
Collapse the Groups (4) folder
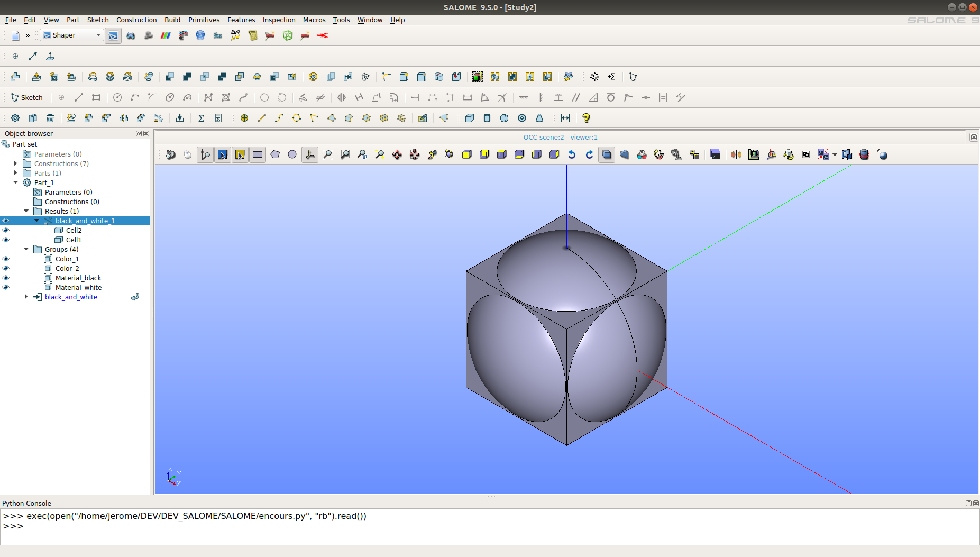pyautogui.click(x=26, y=249)
